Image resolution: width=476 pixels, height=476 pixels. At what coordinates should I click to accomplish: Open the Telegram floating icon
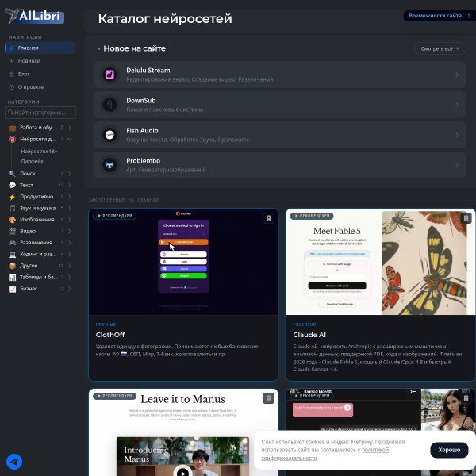14,462
